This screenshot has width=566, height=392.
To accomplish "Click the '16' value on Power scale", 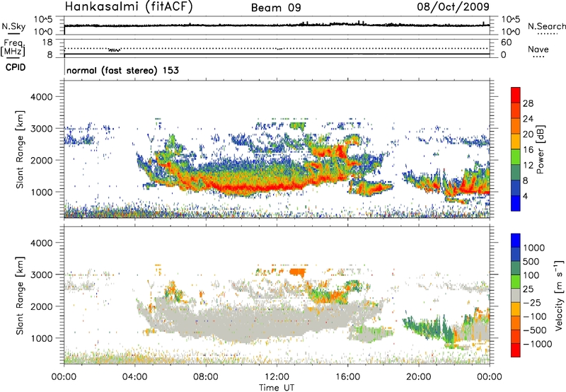I will point(528,150).
